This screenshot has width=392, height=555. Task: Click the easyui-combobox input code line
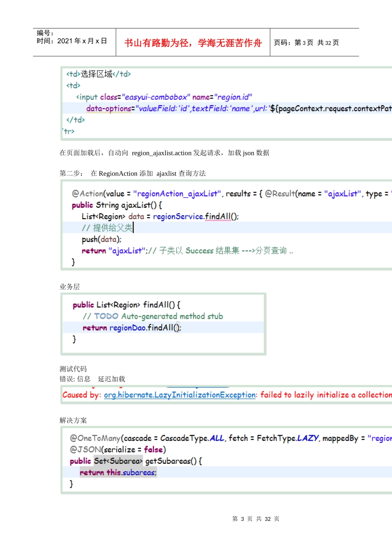[164, 97]
